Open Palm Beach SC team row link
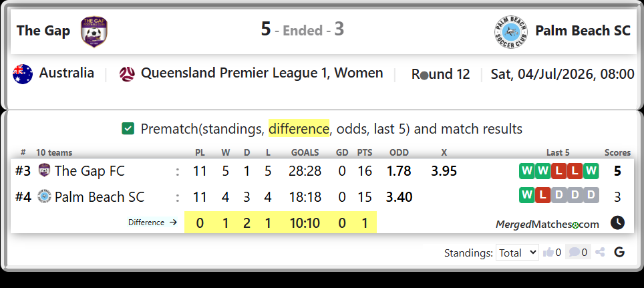Screen dimensions: 644x288 100,197
